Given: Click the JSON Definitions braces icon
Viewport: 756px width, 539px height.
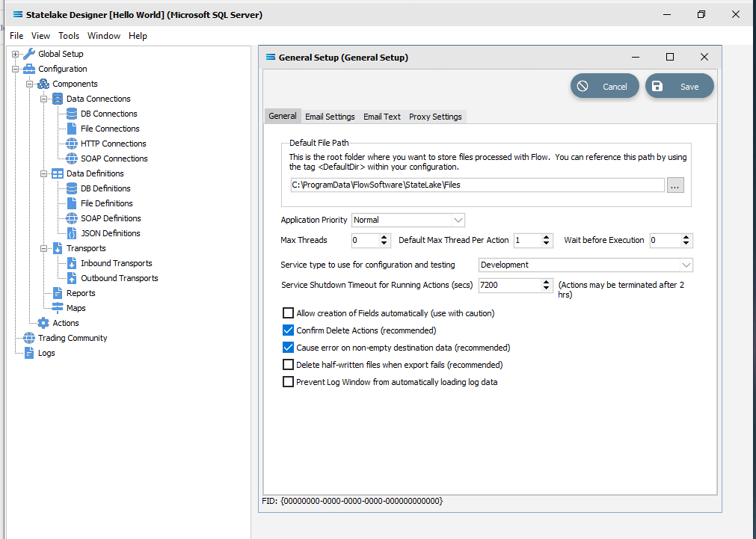Looking at the screenshot, I should pyautogui.click(x=72, y=233).
